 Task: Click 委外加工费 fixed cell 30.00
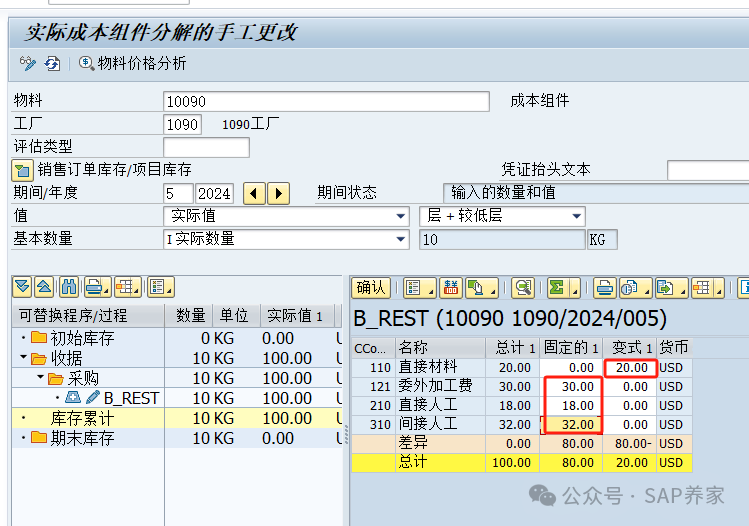572,386
